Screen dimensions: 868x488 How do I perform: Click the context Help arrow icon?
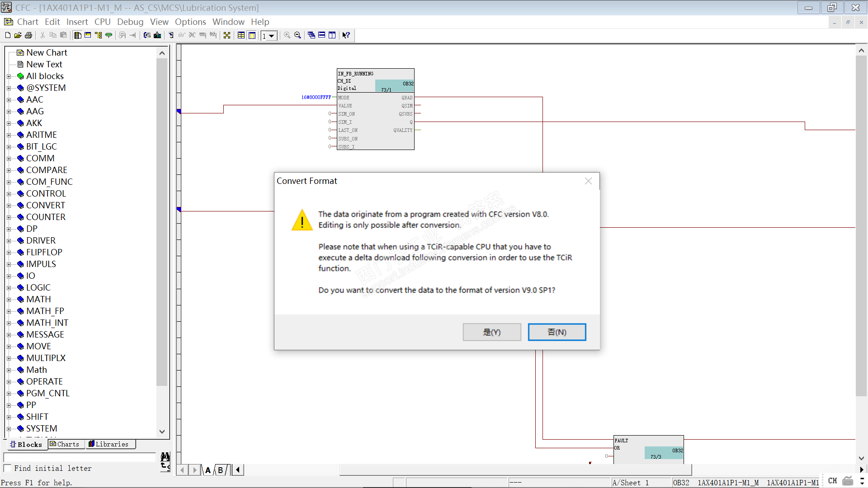pos(346,35)
